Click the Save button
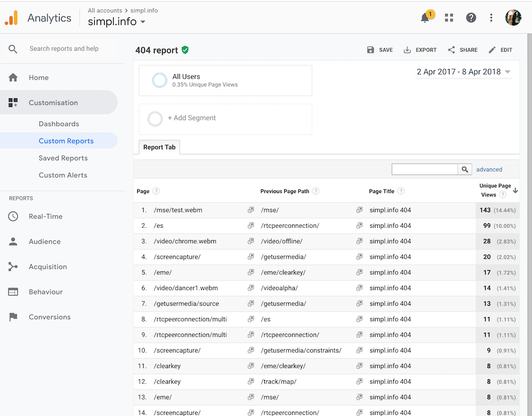This screenshot has height=416, width=532. 380,50
